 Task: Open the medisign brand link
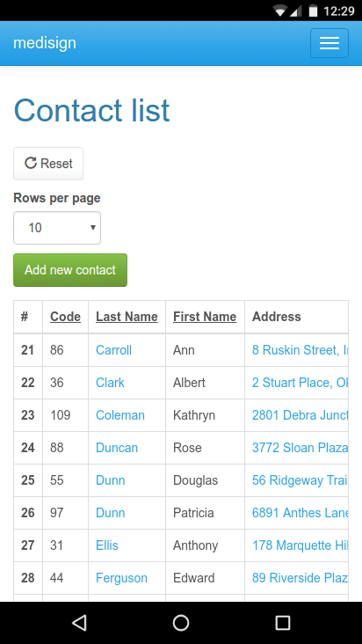(45, 43)
